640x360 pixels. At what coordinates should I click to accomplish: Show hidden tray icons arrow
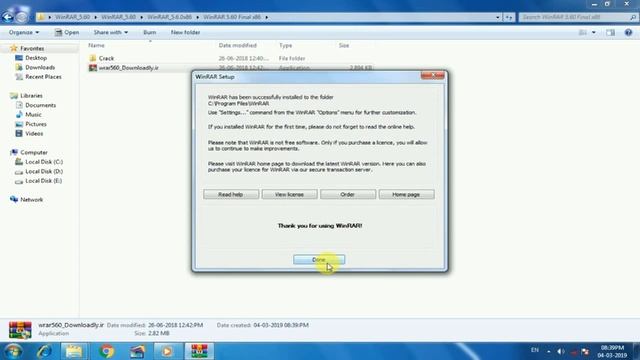pos(549,351)
